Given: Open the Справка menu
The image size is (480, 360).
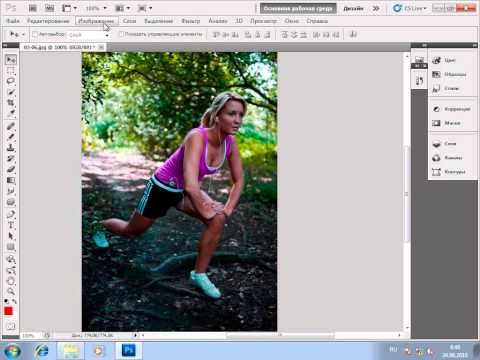Looking at the screenshot, I should click(317, 21).
